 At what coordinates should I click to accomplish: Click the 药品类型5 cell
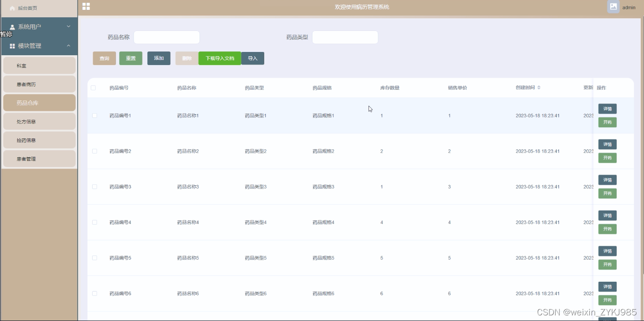coord(256,258)
